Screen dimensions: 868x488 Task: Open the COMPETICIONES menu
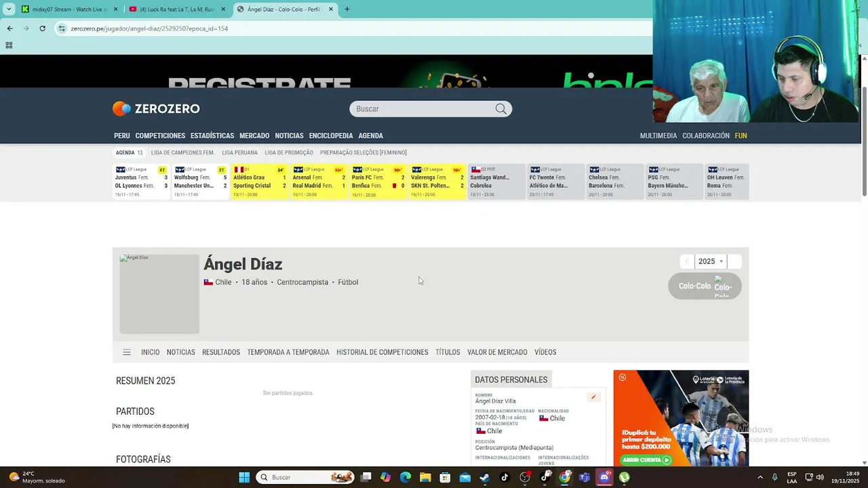[x=160, y=136]
